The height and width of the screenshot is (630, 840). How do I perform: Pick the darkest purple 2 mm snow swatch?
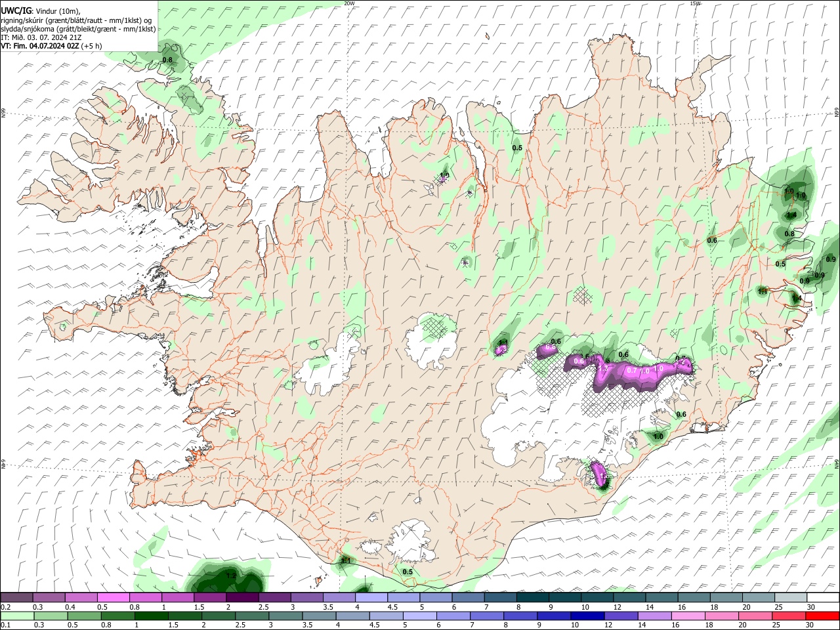(x=242, y=597)
